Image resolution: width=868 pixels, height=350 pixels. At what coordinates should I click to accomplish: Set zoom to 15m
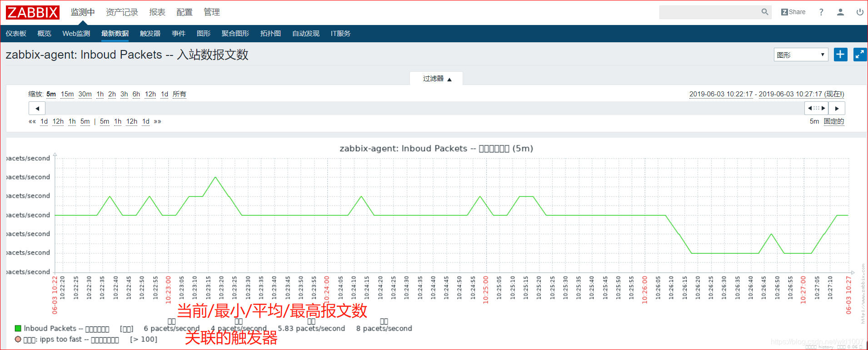67,94
